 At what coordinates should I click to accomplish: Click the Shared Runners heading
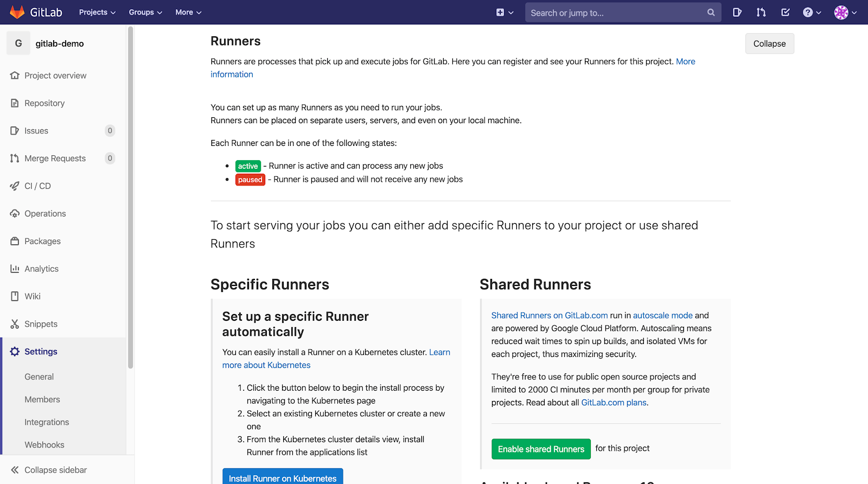535,284
